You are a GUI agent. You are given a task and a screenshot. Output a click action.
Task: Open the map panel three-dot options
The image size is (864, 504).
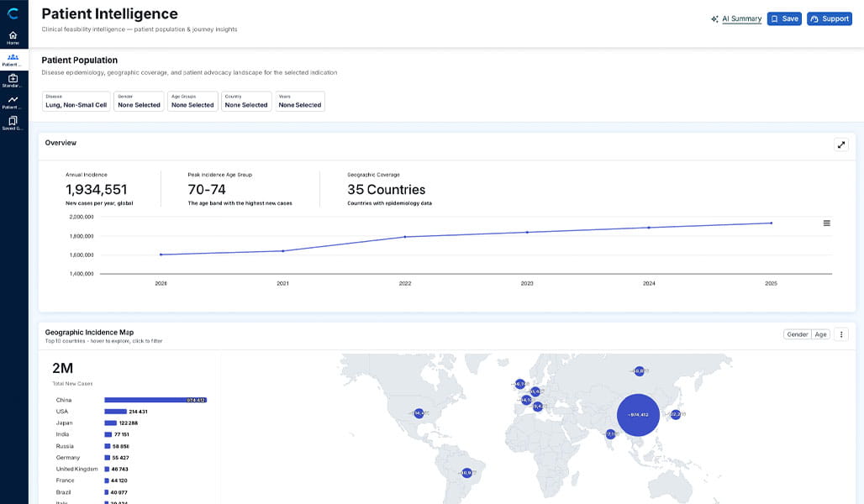[840, 334]
